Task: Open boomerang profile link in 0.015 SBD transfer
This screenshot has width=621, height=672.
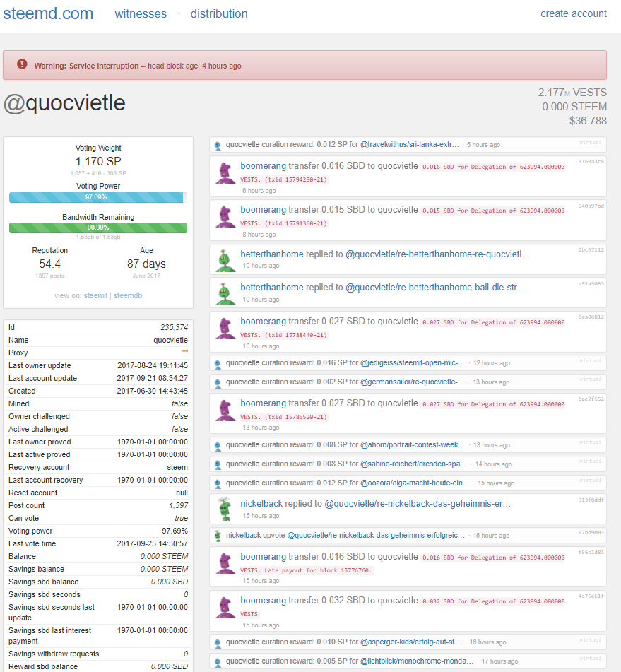Action: point(263,210)
